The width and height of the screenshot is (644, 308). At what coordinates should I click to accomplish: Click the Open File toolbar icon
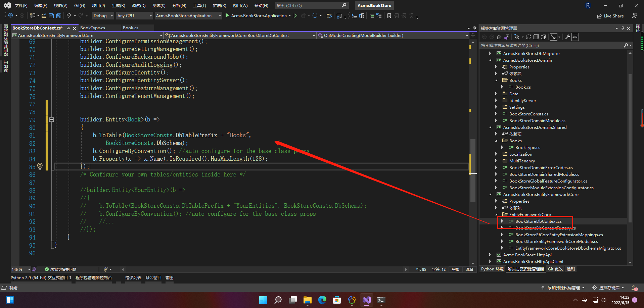pyautogui.click(x=44, y=16)
